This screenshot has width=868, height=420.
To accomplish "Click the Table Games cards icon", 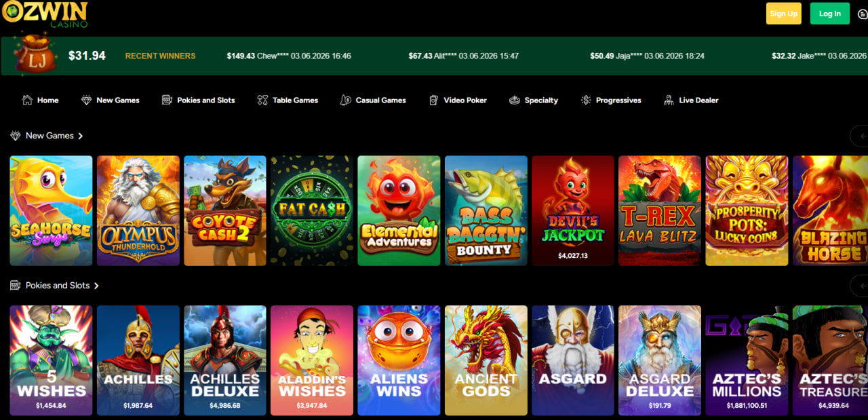I will coord(262,100).
